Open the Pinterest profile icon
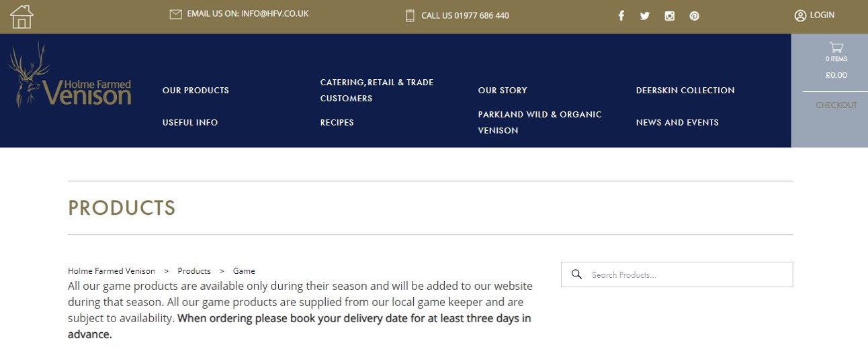Screen dimensions: 868x353 click(x=695, y=16)
